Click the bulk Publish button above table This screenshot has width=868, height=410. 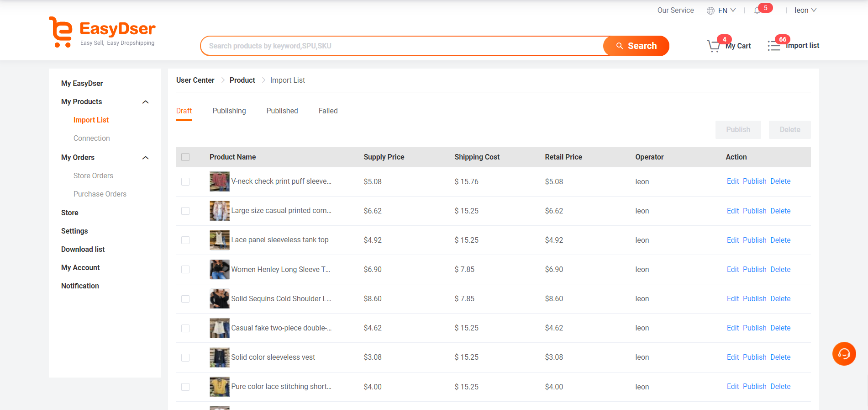(x=738, y=130)
